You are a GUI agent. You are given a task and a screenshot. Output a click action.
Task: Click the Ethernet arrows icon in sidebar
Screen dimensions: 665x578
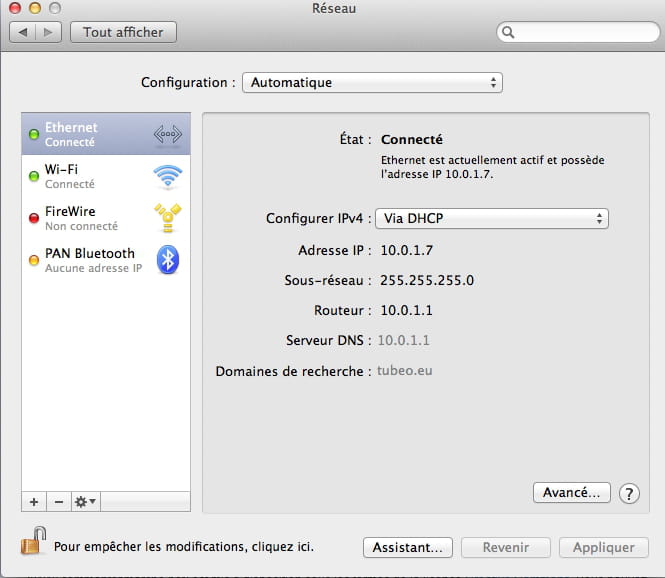click(x=168, y=134)
